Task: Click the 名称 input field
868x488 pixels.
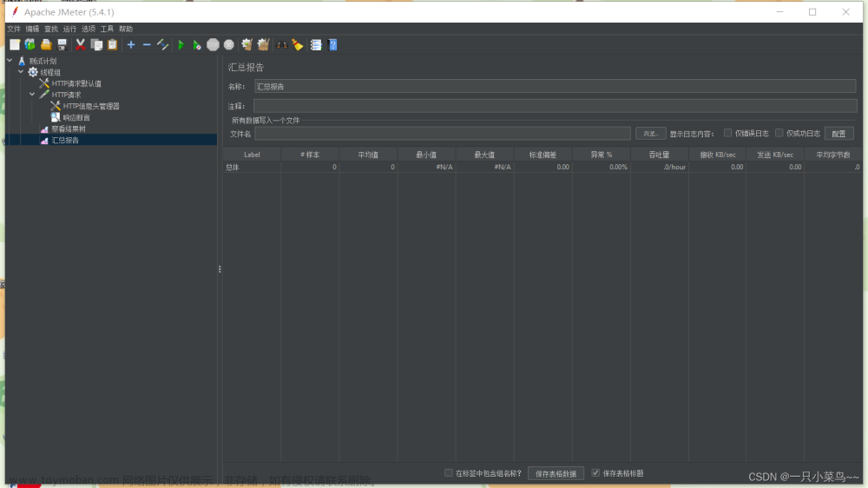Action: 556,87
